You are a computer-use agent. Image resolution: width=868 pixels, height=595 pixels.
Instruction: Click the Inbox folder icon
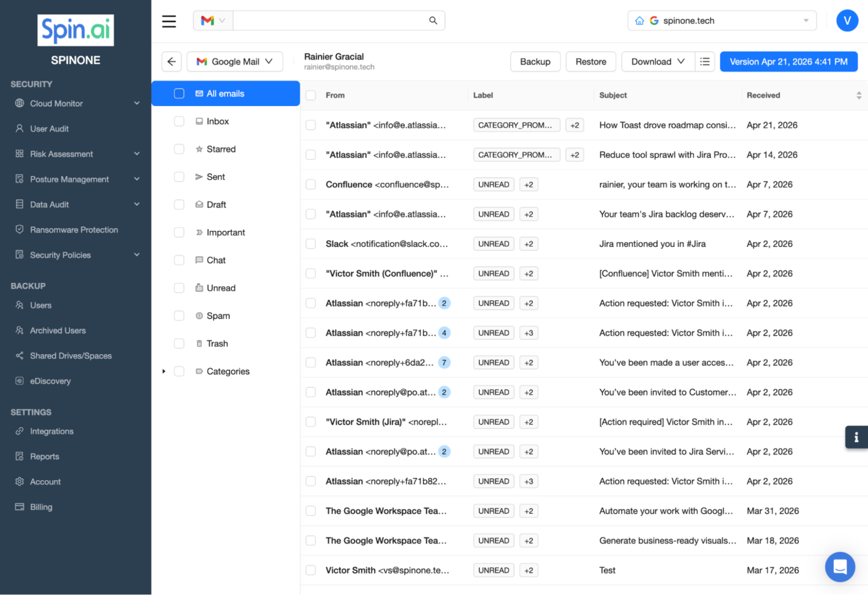pos(199,122)
